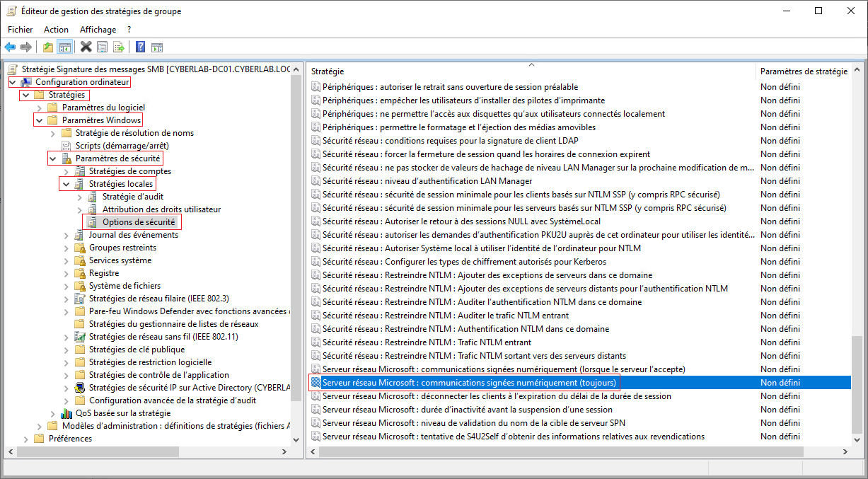This screenshot has width=868, height=479.
Task: Open the Fichier menu
Action: (x=21, y=30)
